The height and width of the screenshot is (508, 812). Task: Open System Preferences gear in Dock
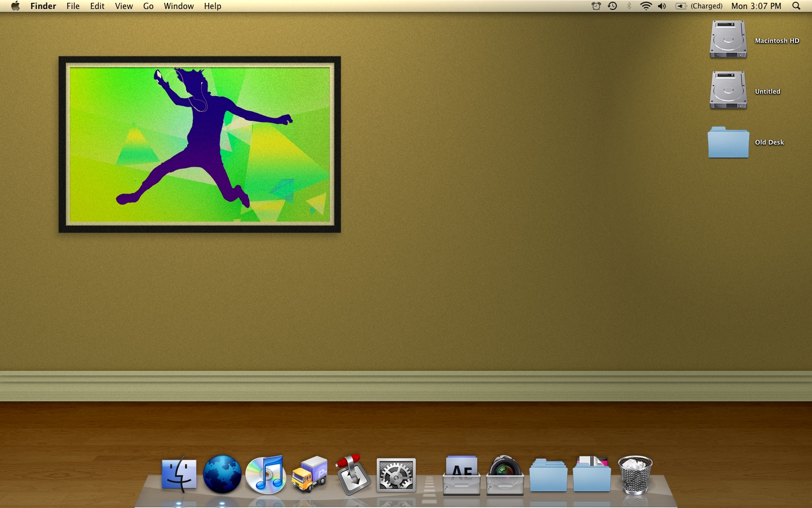tap(396, 475)
